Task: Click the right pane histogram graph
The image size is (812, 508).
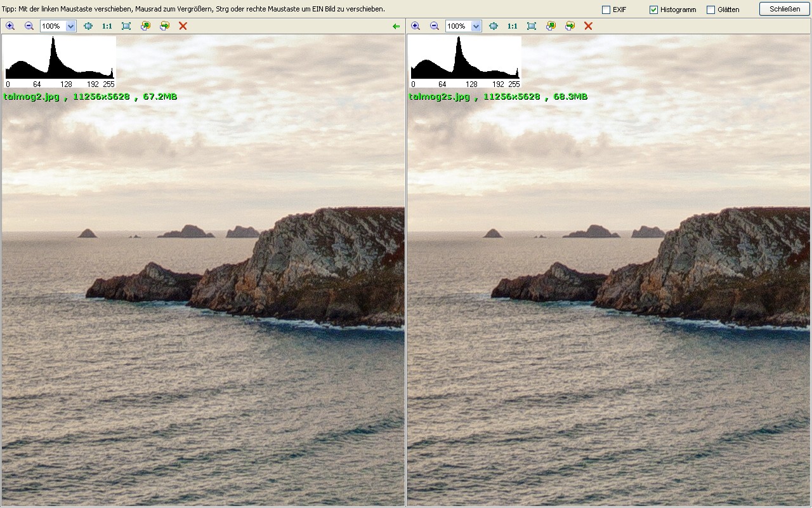Action: 465,58
